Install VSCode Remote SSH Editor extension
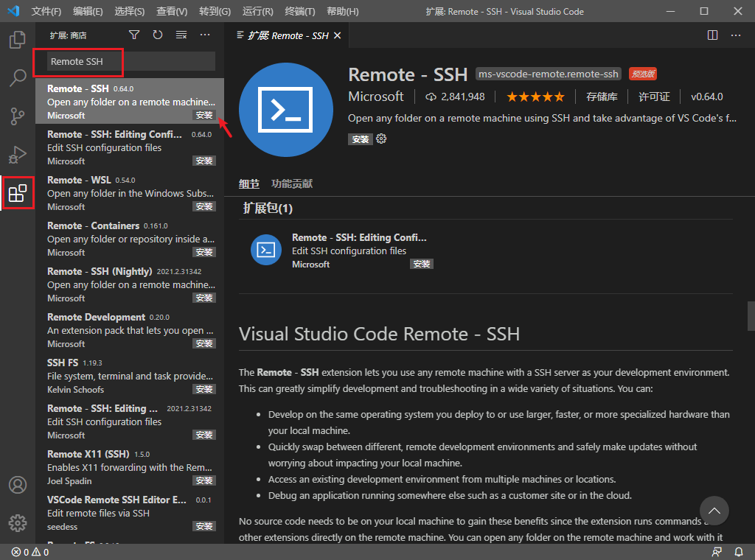The width and height of the screenshot is (755, 560). point(204,526)
